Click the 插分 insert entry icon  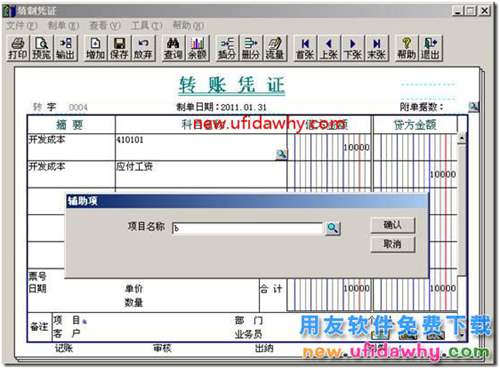227,49
